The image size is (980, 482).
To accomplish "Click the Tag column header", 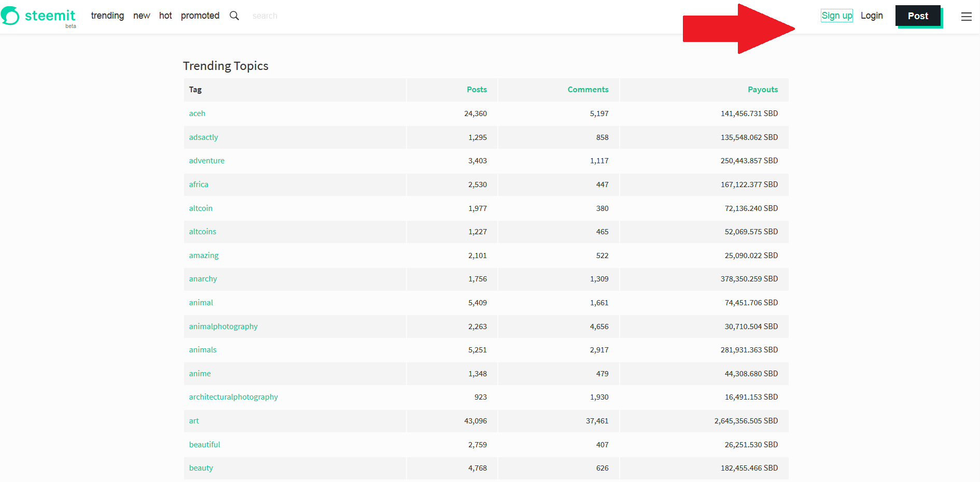I will 195,90.
